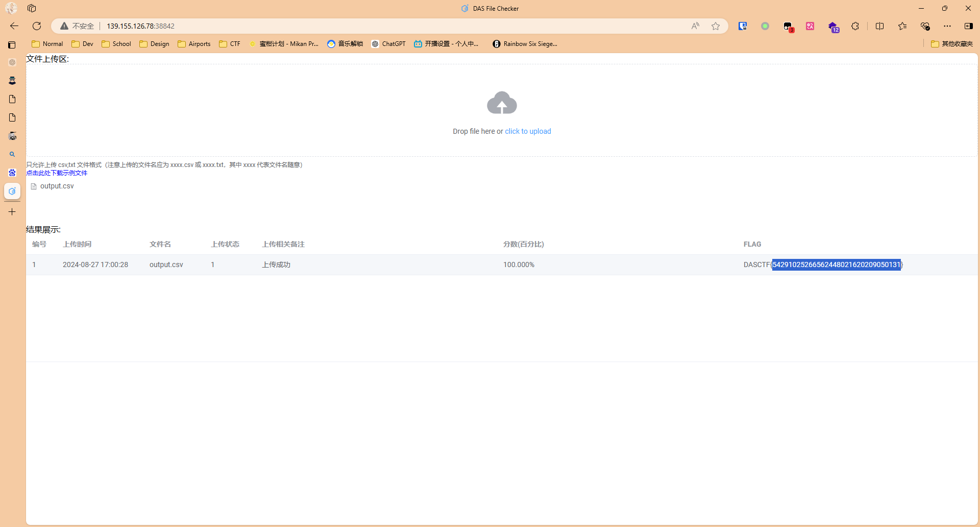Screen dimensions: 980x527
Task: Add page to favorites with star icon
Action: (716, 26)
